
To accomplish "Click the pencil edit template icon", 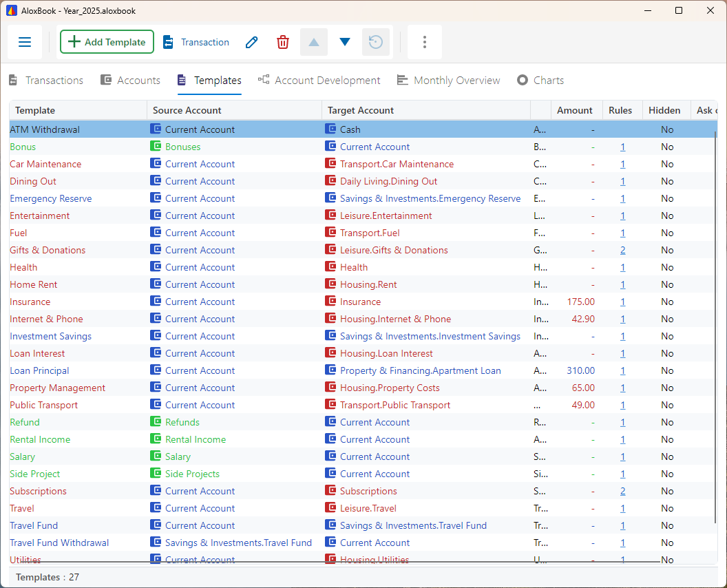I will point(252,42).
